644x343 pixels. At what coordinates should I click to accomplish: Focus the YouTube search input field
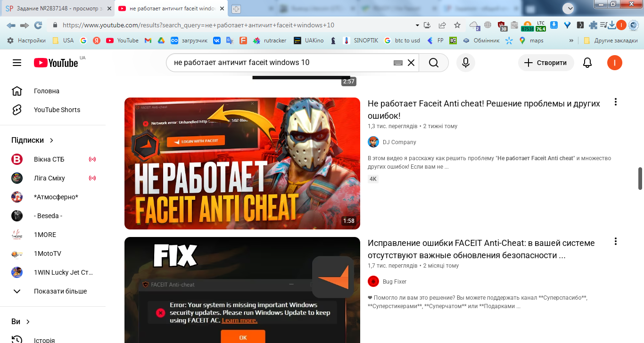(282, 63)
